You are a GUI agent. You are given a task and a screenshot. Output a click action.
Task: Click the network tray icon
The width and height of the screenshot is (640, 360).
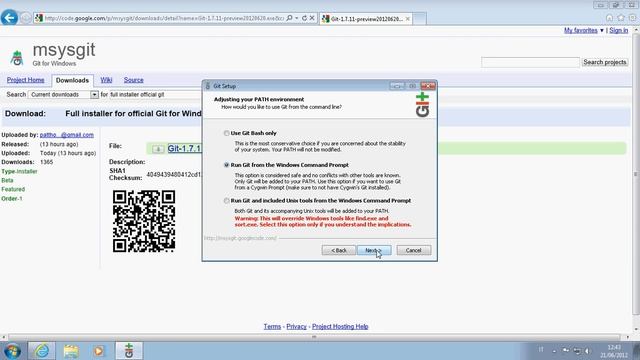click(577, 351)
